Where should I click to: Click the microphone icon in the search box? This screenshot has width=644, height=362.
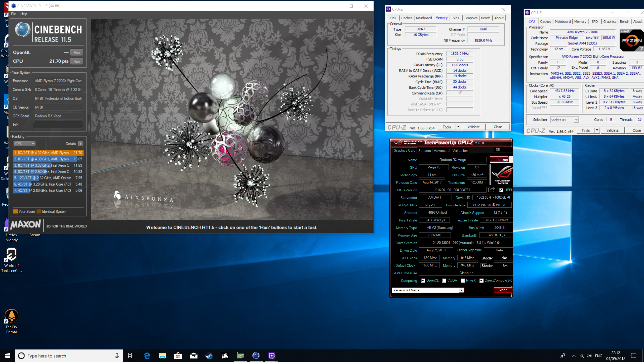[x=117, y=356]
